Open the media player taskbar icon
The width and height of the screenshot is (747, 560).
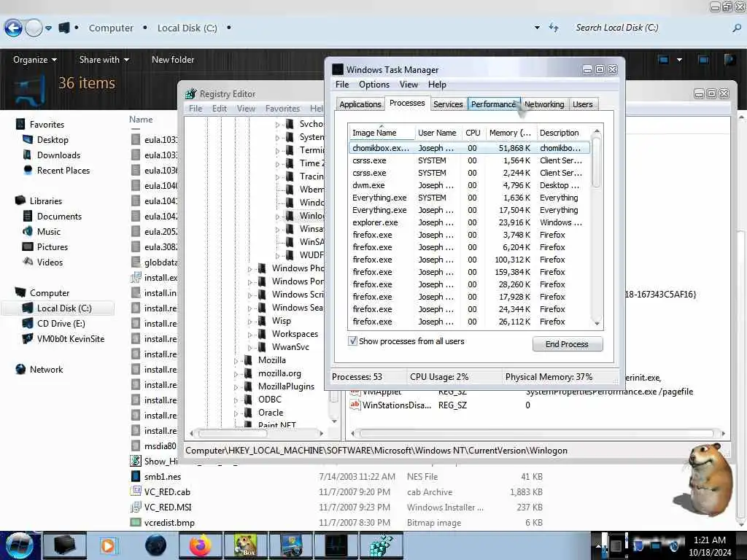point(108,545)
